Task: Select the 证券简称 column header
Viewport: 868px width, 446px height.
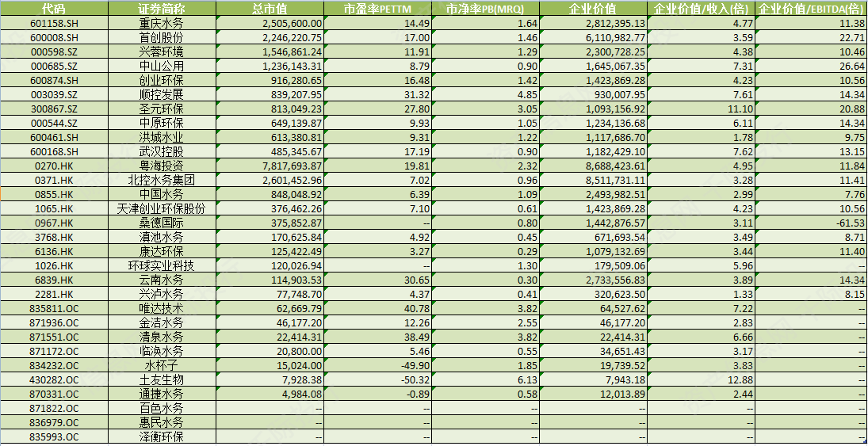Action: coord(161,9)
